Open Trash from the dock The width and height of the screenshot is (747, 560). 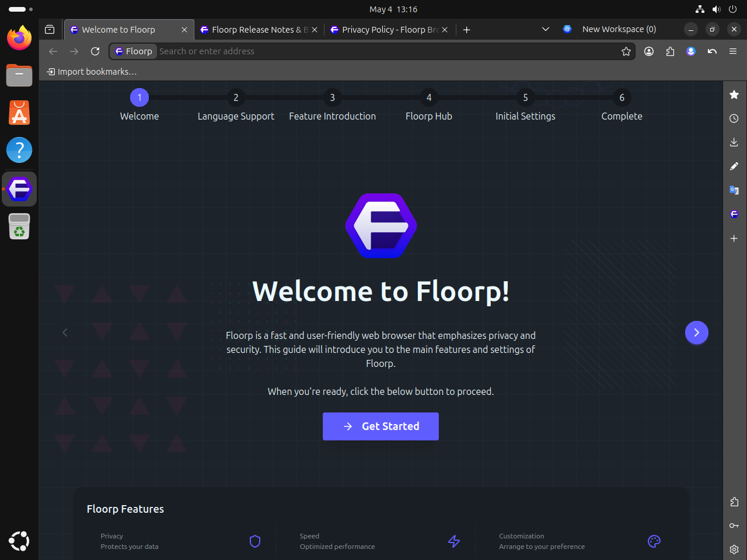(x=19, y=226)
